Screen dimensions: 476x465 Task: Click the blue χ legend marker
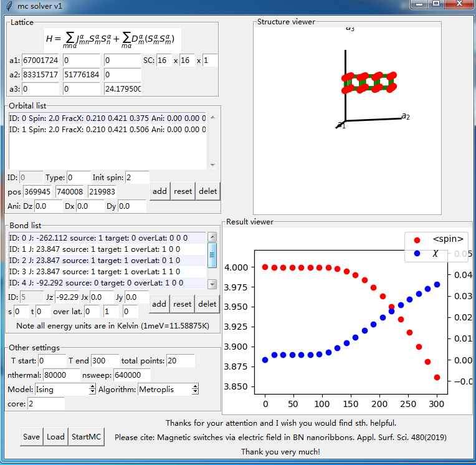pyautogui.click(x=417, y=254)
